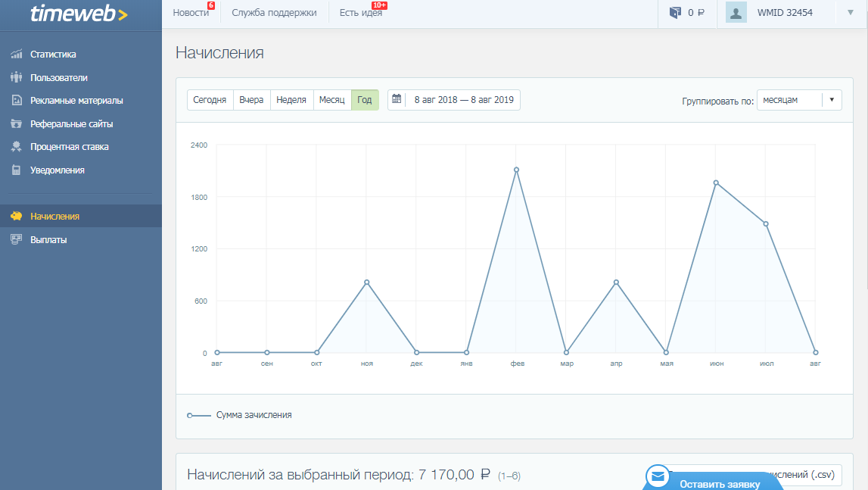Click the ноя data point on chart
Viewport: 868px width, 490px height.
(x=366, y=282)
